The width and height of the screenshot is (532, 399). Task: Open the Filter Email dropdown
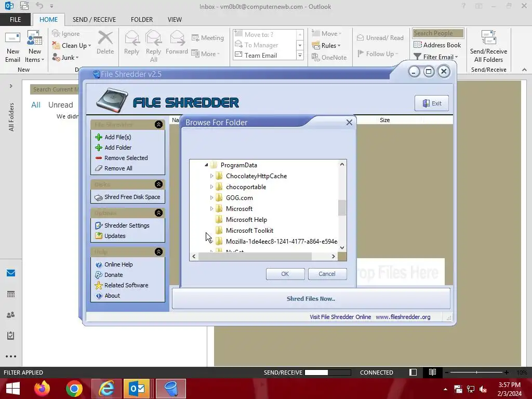436,57
